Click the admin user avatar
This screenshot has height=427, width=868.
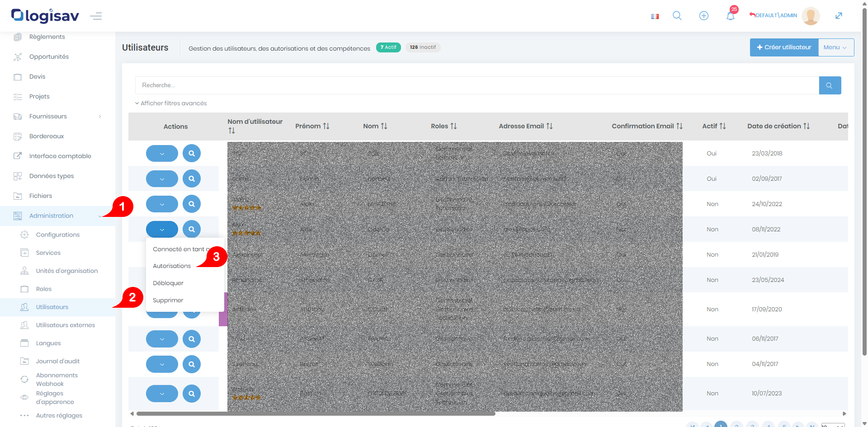point(810,16)
